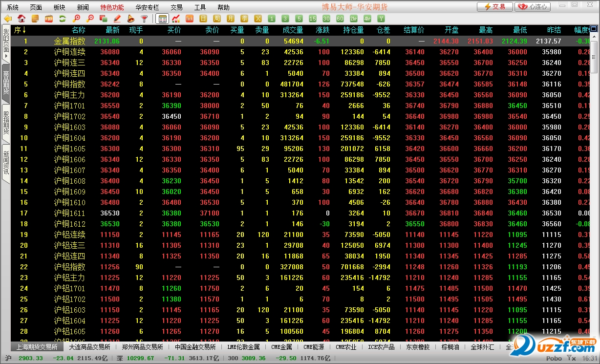
Task: Select the 30-minute period button
Action: tap(326, 19)
